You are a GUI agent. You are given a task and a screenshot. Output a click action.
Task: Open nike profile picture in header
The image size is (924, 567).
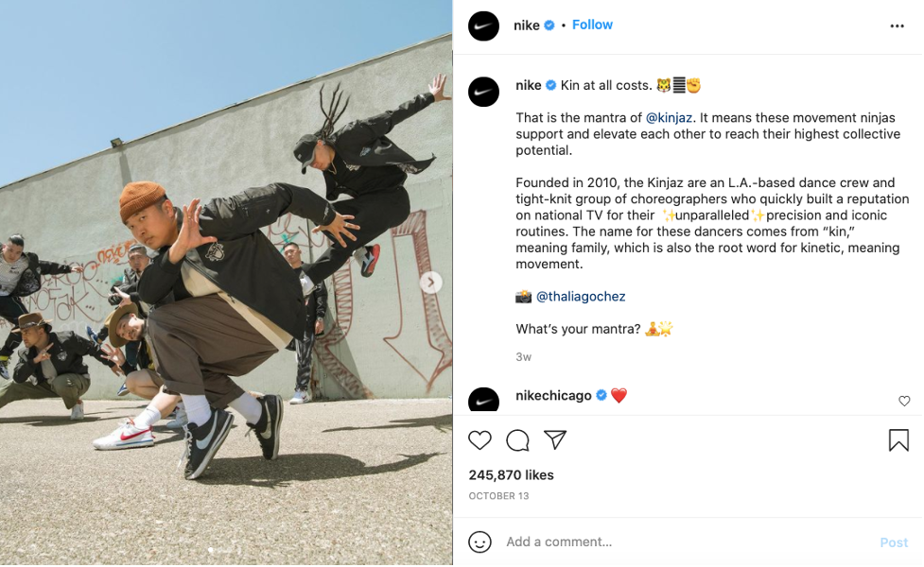point(484,26)
